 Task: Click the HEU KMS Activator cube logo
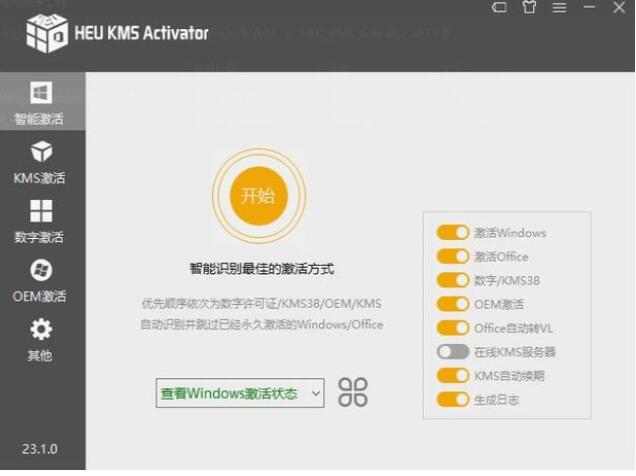pos(47,34)
